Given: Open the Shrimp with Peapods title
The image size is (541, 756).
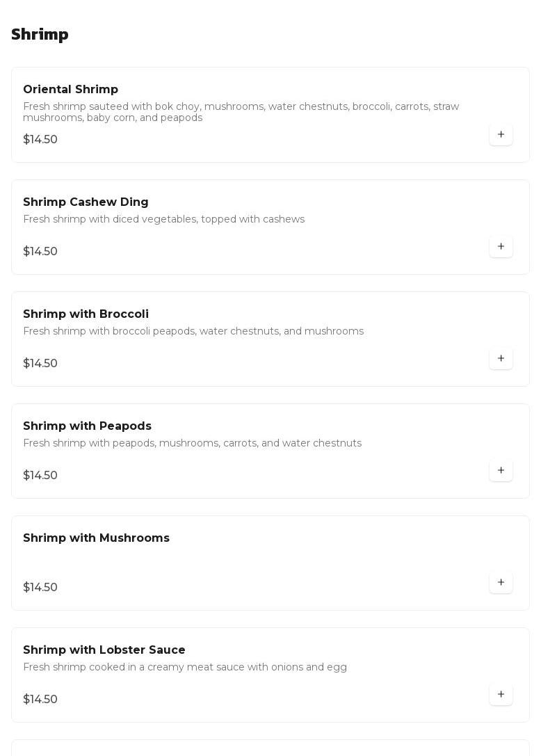Looking at the screenshot, I should pos(87,426).
